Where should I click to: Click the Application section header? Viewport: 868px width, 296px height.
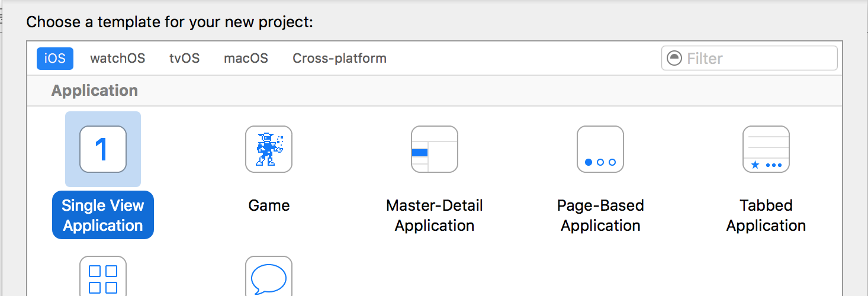95,91
